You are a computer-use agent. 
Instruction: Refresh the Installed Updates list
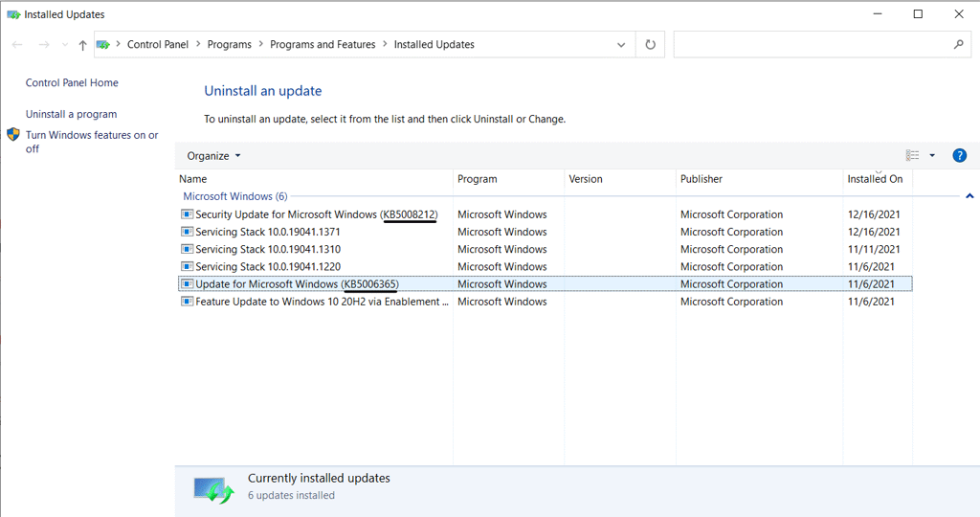tap(650, 44)
